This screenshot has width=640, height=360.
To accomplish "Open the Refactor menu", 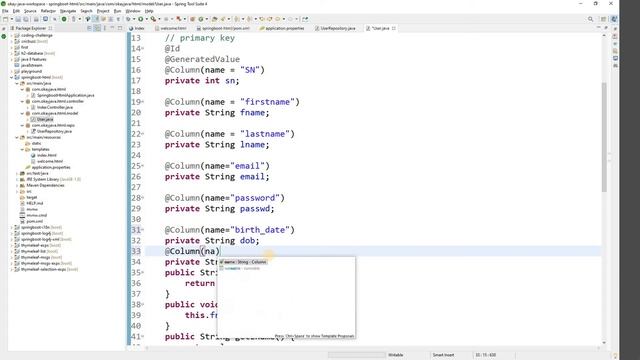I will point(48,11).
